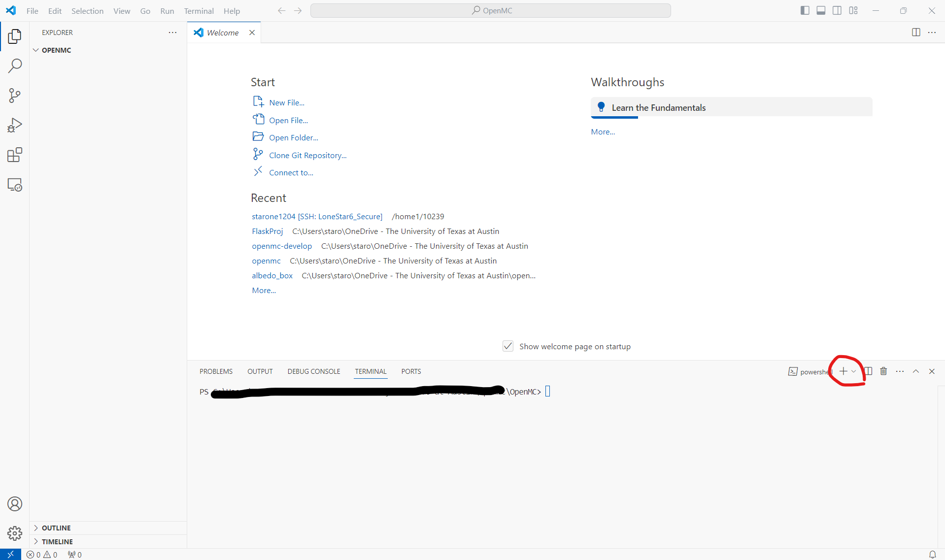Click Clone Git Repository... link
Screen dimensions: 945x560
click(308, 155)
